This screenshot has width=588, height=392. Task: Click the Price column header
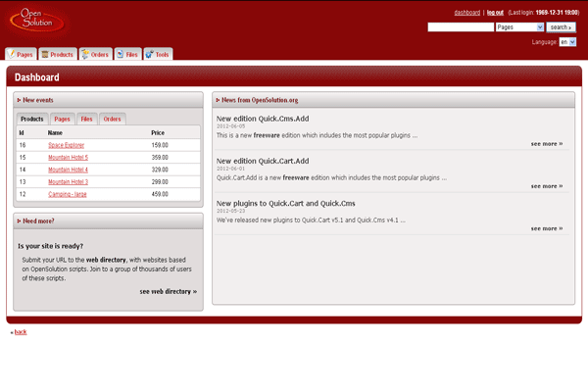coord(158,133)
